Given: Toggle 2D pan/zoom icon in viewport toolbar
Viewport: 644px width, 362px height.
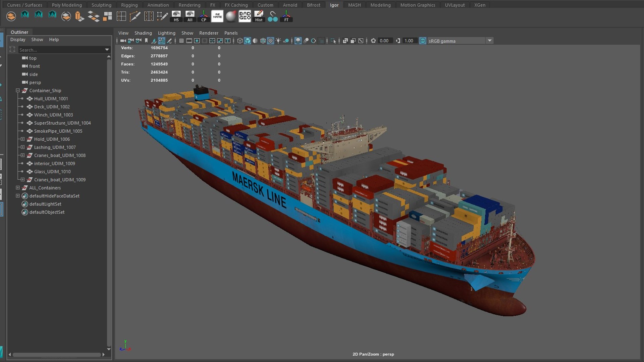Looking at the screenshot, I should (162, 41).
